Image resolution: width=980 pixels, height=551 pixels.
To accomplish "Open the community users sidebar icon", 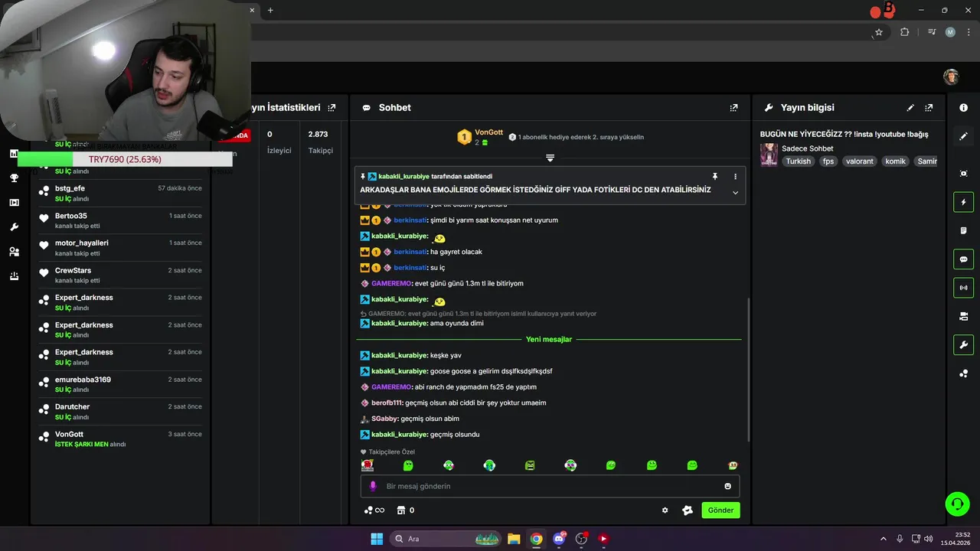I will pos(14,252).
